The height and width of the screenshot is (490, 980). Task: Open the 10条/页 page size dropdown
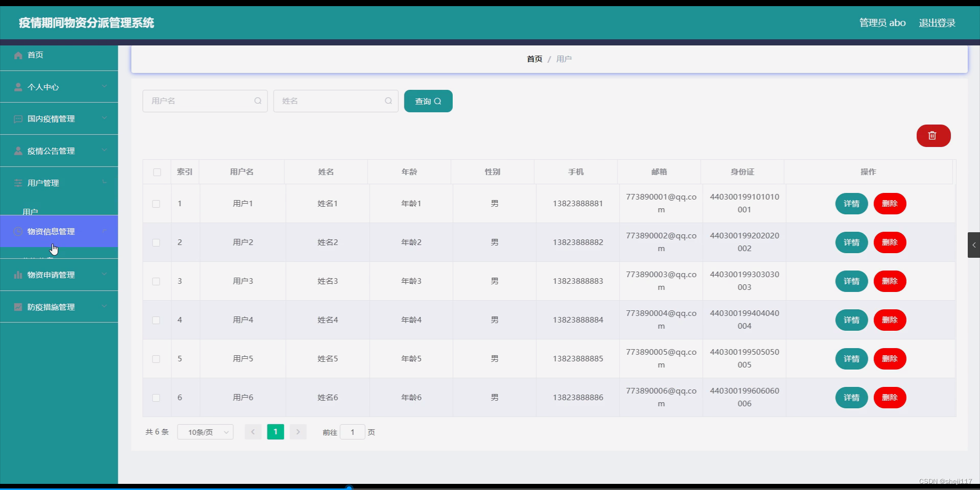coord(205,432)
